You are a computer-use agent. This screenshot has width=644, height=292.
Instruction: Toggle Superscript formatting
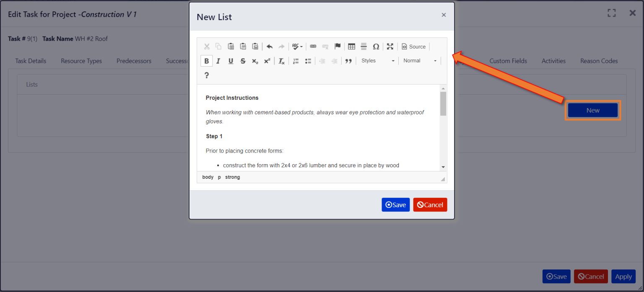[267, 61]
